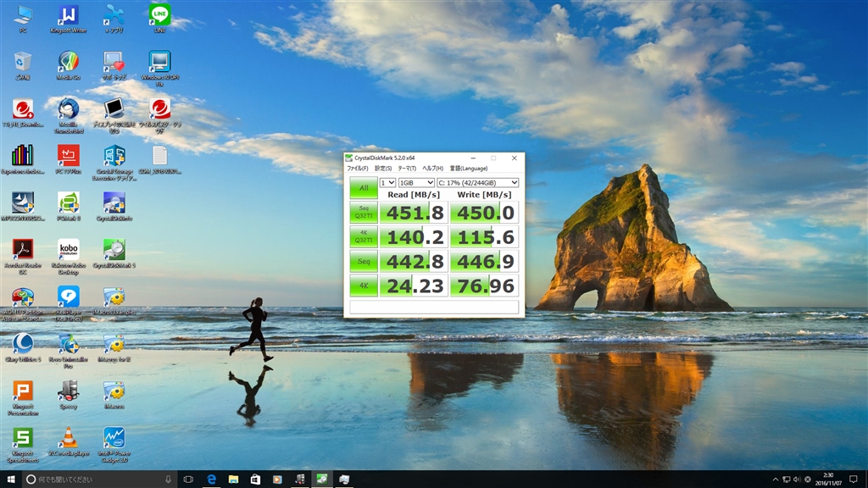
Task: Open the ファイル(F) menu in CrystalDiskMark
Action: [x=357, y=169]
